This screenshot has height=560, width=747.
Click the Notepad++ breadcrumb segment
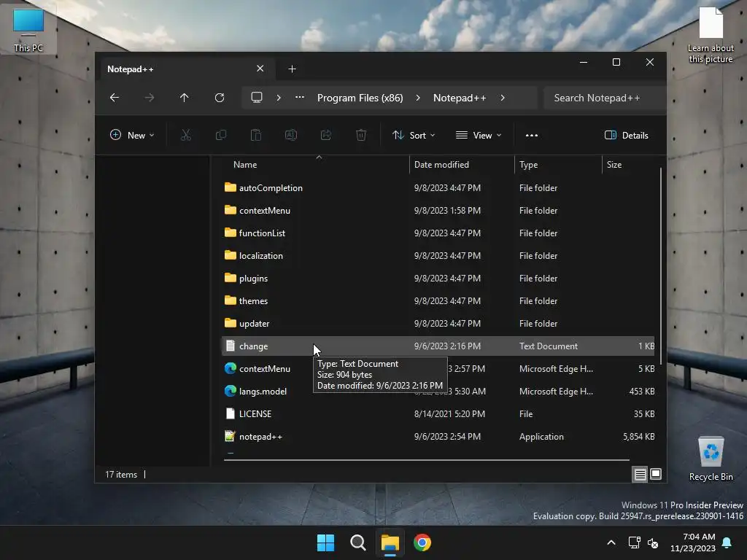coord(460,98)
